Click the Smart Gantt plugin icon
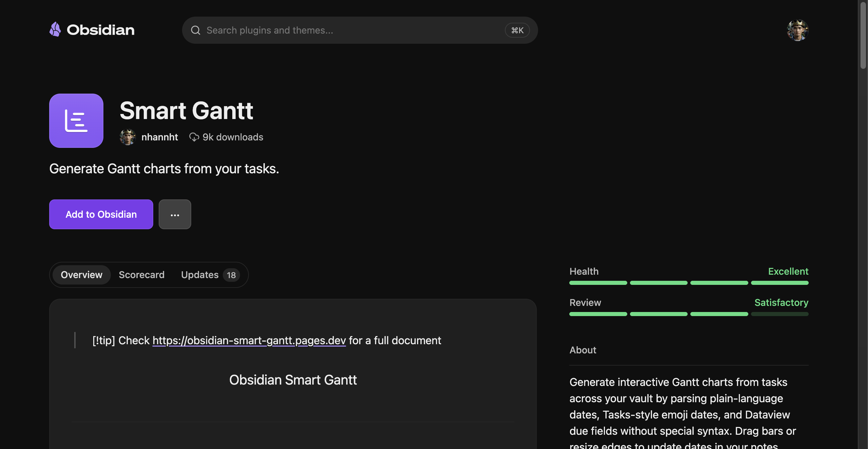This screenshot has height=449, width=868. pos(76,121)
